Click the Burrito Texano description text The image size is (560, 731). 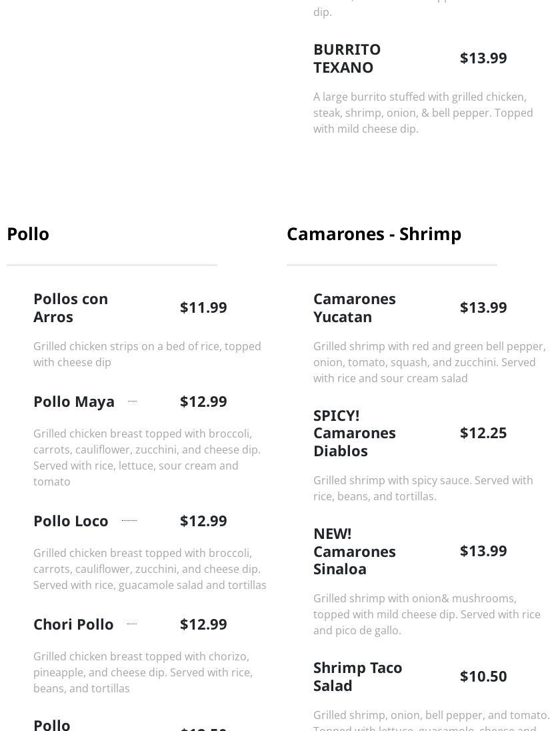tap(423, 113)
